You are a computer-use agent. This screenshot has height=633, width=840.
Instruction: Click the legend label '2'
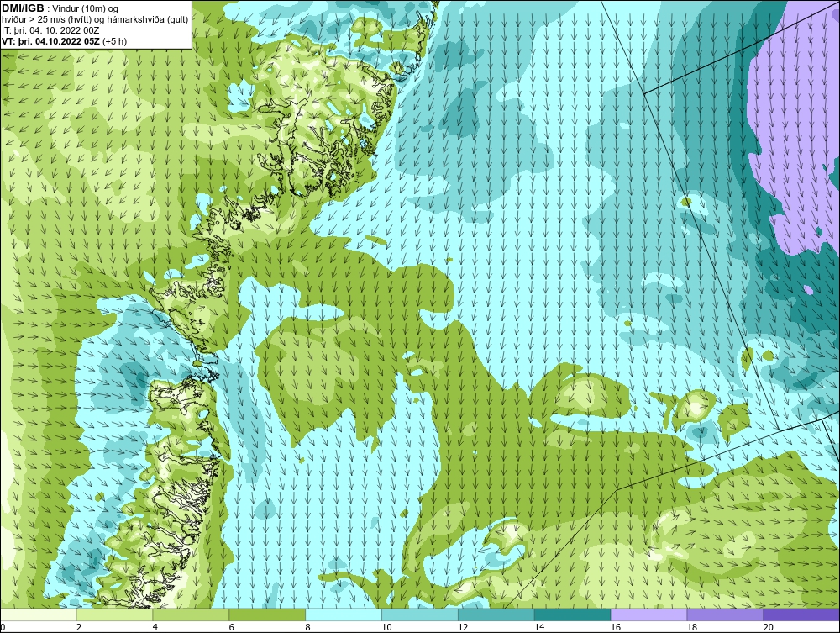tap(79, 627)
